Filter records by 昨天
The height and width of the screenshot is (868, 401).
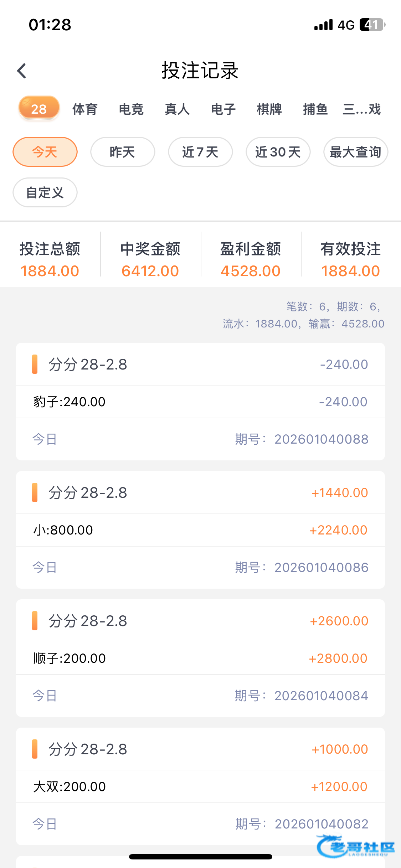coord(123,152)
